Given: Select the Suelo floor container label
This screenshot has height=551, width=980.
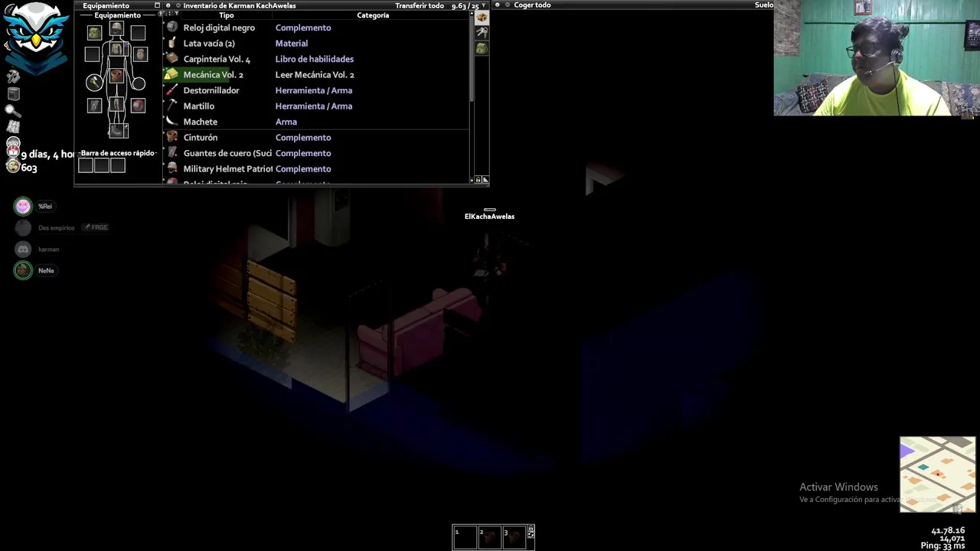Looking at the screenshot, I should click(x=763, y=5).
